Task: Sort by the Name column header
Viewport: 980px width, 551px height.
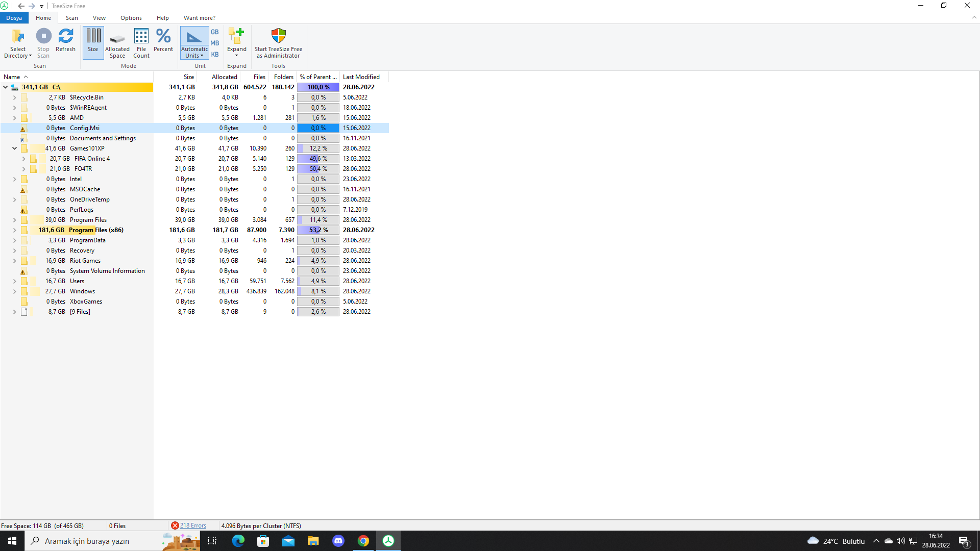Action: (77, 77)
